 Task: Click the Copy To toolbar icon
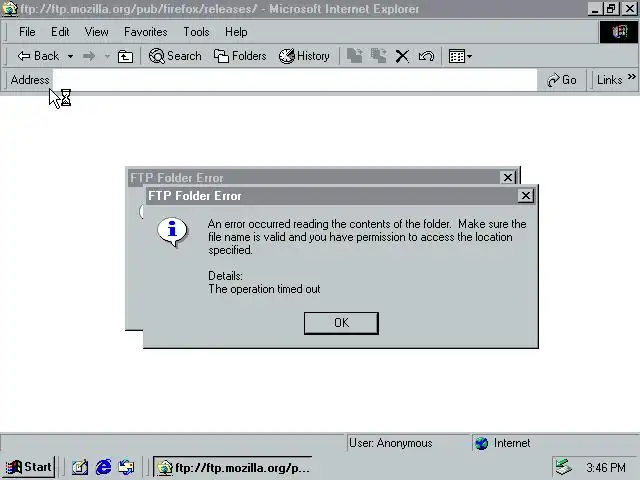tap(378, 56)
